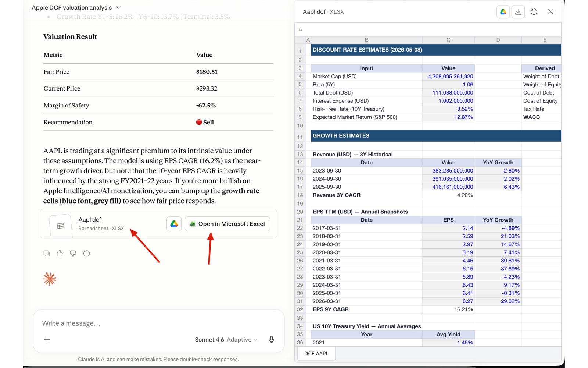Close the Aapl dcf preview panel

coord(551,12)
